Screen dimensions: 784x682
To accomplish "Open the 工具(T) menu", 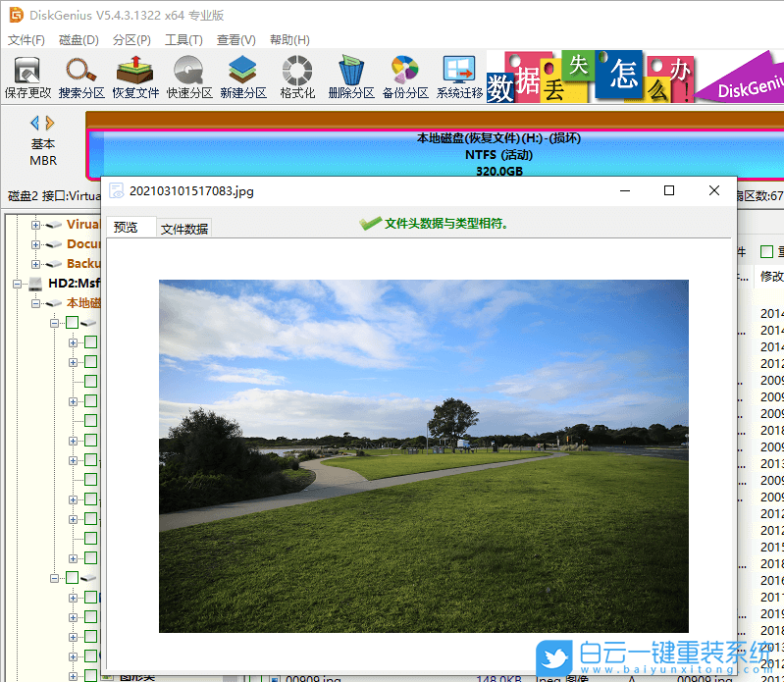I will [183, 40].
